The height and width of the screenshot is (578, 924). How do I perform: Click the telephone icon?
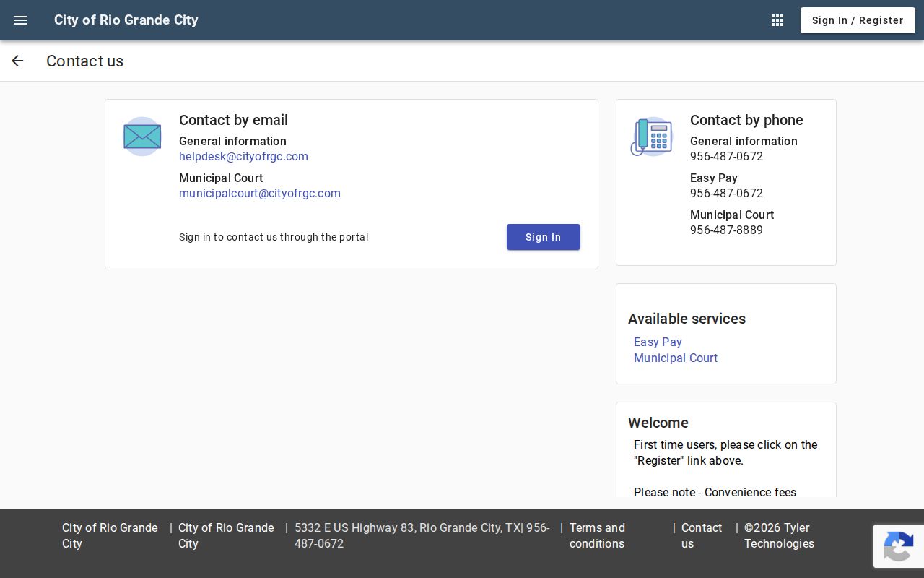[652, 137]
